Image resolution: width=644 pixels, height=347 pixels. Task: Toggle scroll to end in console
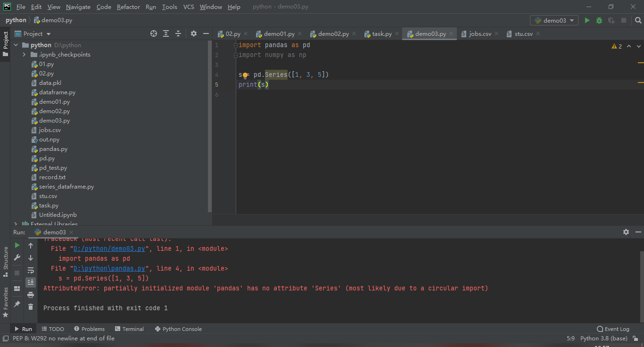(x=31, y=282)
